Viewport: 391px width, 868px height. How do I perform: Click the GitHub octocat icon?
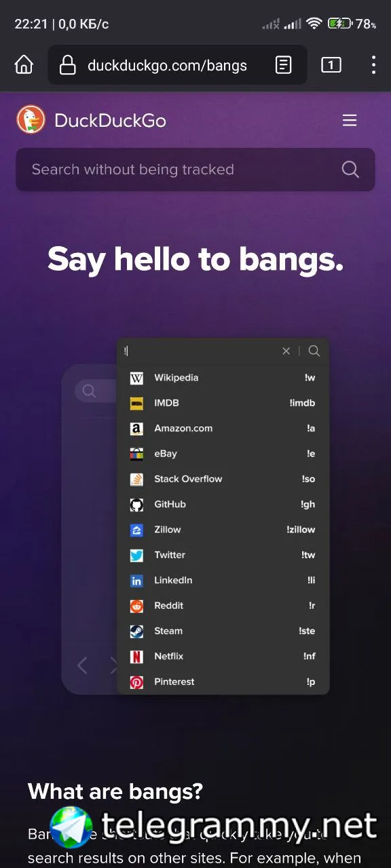(136, 505)
